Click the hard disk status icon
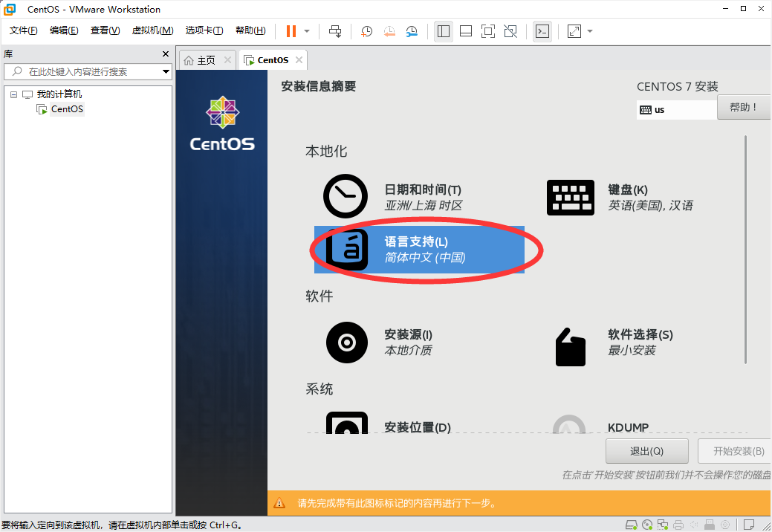This screenshot has height=532, width=772. coord(631,525)
